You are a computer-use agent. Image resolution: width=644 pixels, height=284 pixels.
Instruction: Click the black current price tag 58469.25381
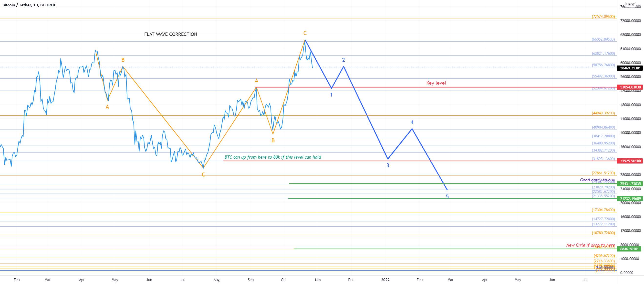[x=630, y=68]
